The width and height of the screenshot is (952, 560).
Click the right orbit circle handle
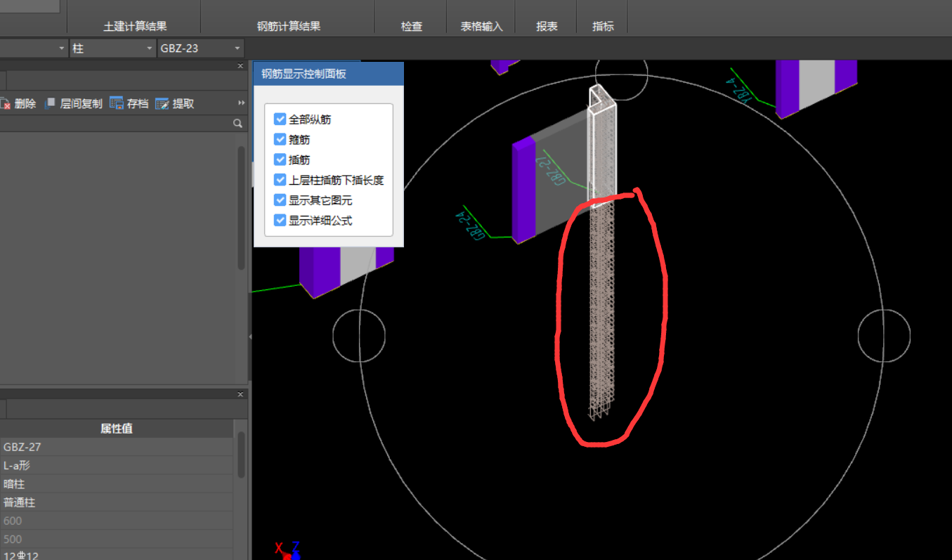(x=884, y=336)
